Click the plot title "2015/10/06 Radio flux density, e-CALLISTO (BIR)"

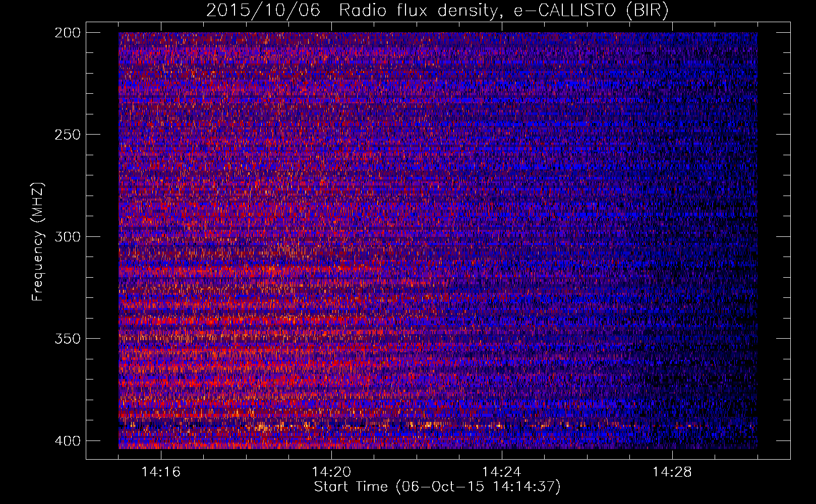pos(437,10)
